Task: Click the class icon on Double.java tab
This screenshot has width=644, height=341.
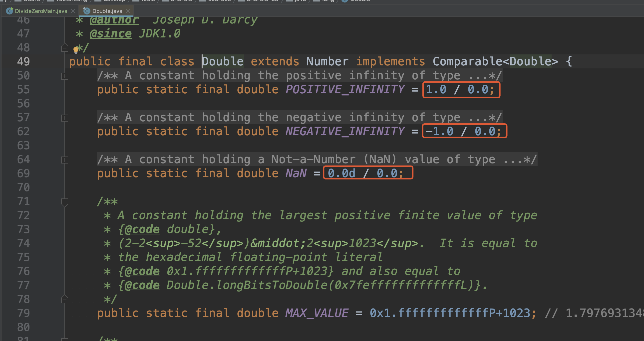Action: point(86,11)
